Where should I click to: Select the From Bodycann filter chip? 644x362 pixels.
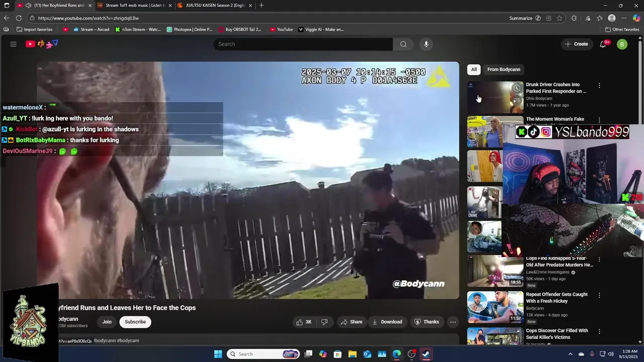click(x=504, y=69)
